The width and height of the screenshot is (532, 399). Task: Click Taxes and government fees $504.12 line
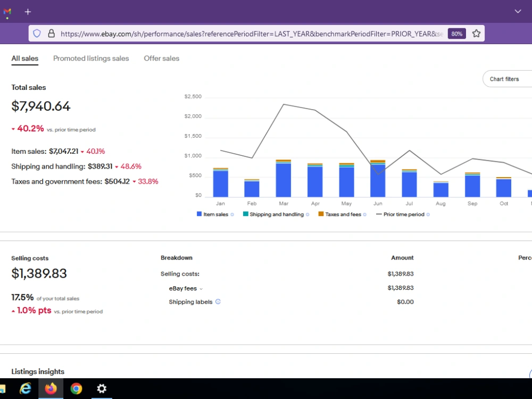[85, 181]
